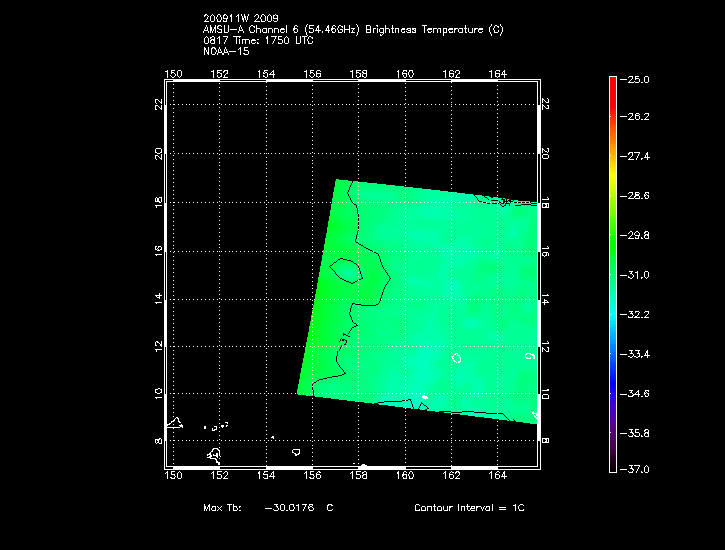This screenshot has height=550, width=725.
Task: Click the 14 latitude label on the left axis
Action: click(x=159, y=299)
